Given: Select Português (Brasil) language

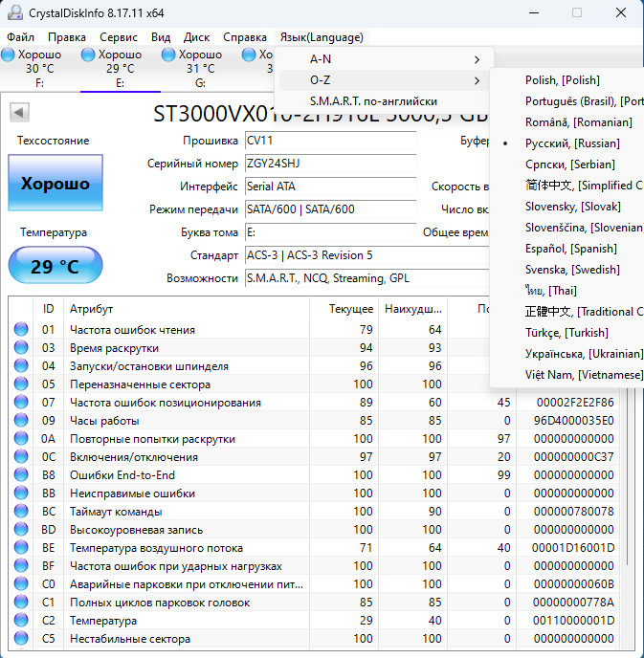Looking at the screenshot, I should (566, 101).
